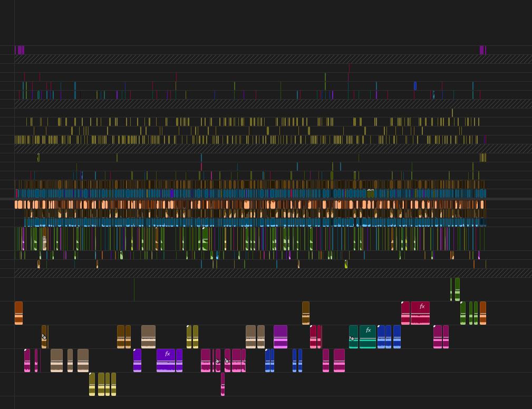Viewport: 532px width, 409px height.
Task: Select the wider green clip above the green row
Action: pyautogui.click(x=457, y=289)
